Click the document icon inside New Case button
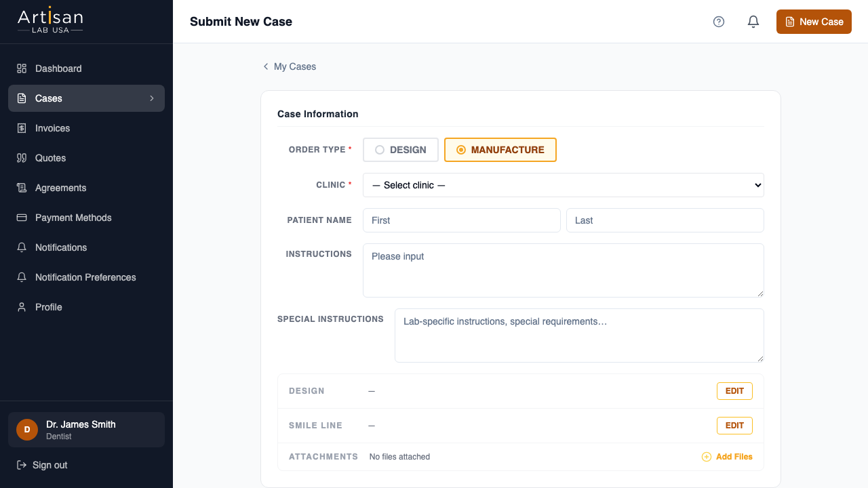The height and width of the screenshot is (488, 868). pyautogui.click(x=789, y=22)
